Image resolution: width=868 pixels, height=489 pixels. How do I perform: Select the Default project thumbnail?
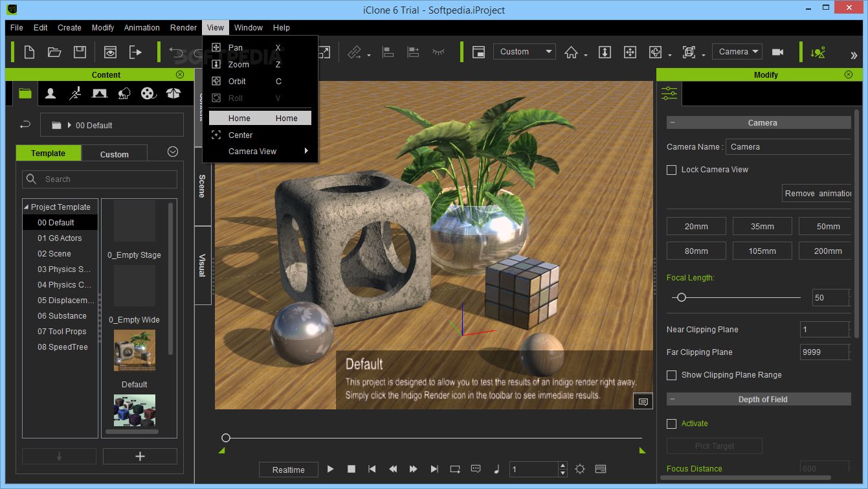[135, 350]
